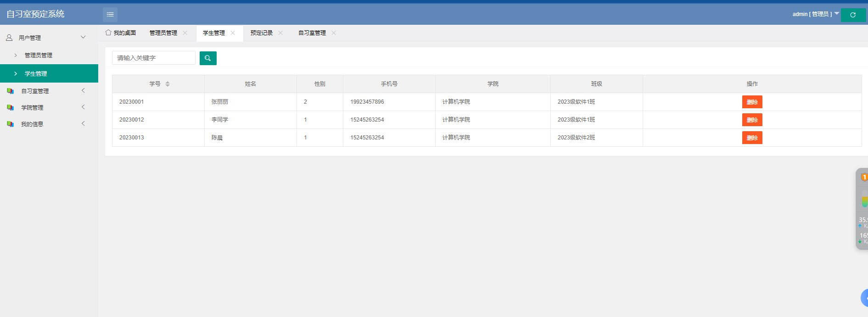The height and width of the screenshot is (317, 868).
Task: Click the 性别 column header
Action: [x=320, y=84]
